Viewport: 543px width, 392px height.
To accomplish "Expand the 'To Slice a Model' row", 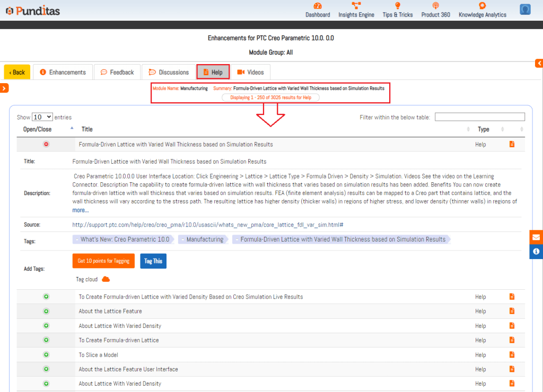I will [x=46, y=355].
